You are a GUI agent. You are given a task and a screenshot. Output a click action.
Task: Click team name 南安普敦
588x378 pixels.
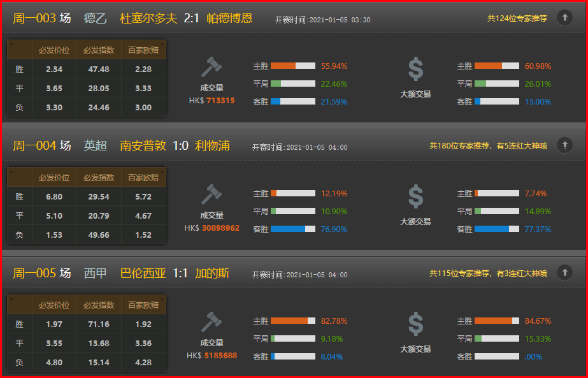pyautogui.click(x=143, y=145)
